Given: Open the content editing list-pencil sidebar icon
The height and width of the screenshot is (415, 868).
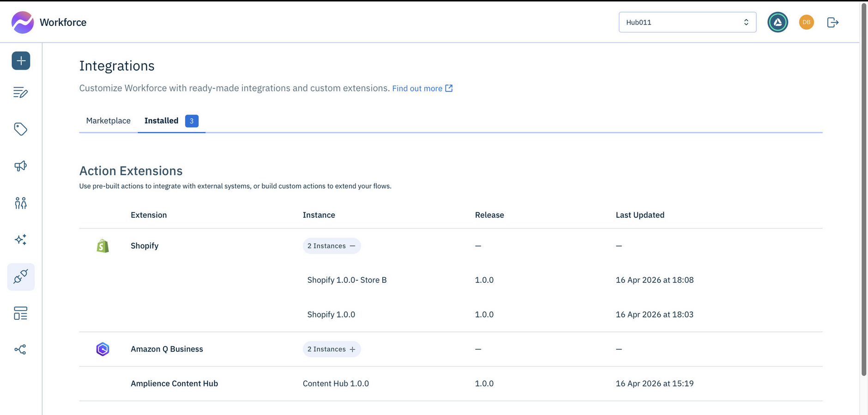Looking at the screenshot, I should [x=20, y=92].
